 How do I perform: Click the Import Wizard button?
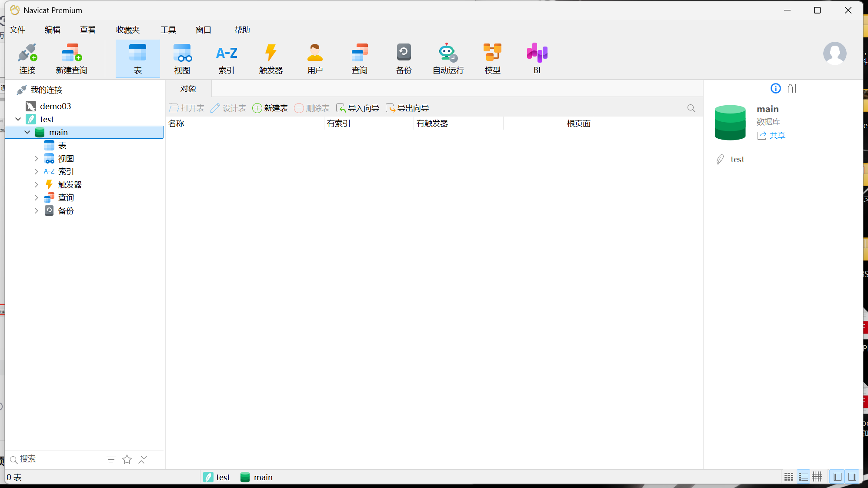click(x=357, y=108)
